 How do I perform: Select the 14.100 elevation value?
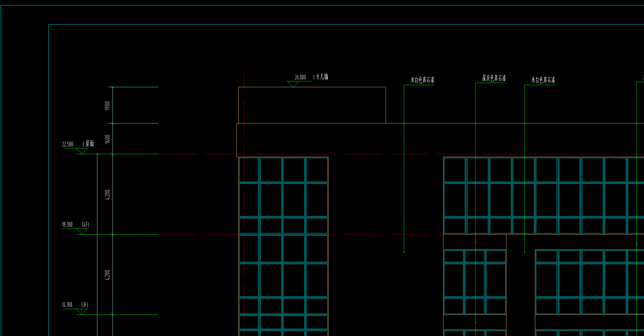click(67, 305)
